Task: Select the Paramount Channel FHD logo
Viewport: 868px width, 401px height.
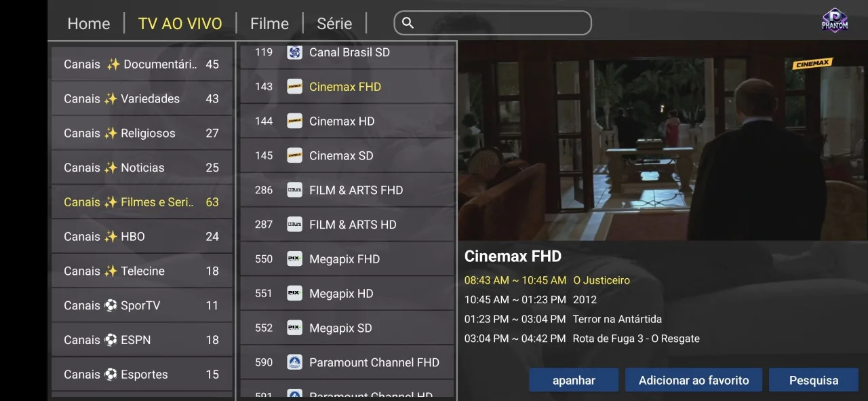Action: coord(294,362)
